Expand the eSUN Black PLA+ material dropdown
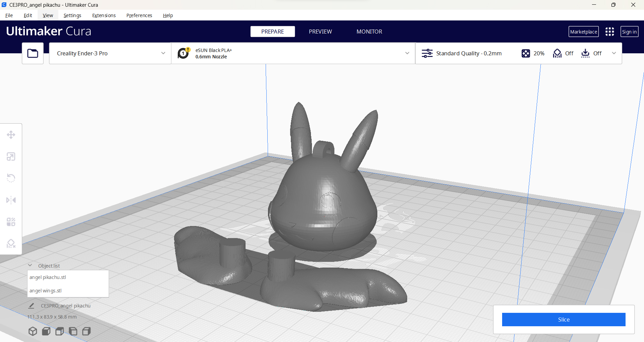644x342 pixels. (x=293, y=53)
